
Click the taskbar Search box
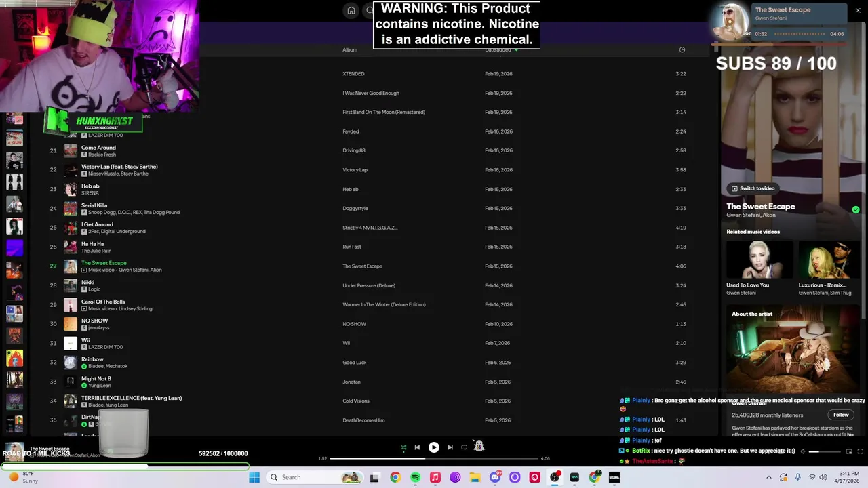315,477
